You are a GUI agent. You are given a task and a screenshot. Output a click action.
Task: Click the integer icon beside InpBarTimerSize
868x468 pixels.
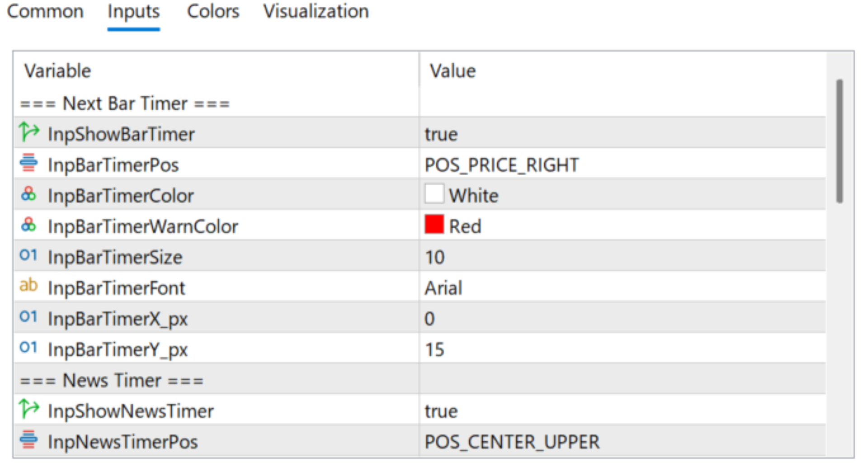click(x=28, y=256)
